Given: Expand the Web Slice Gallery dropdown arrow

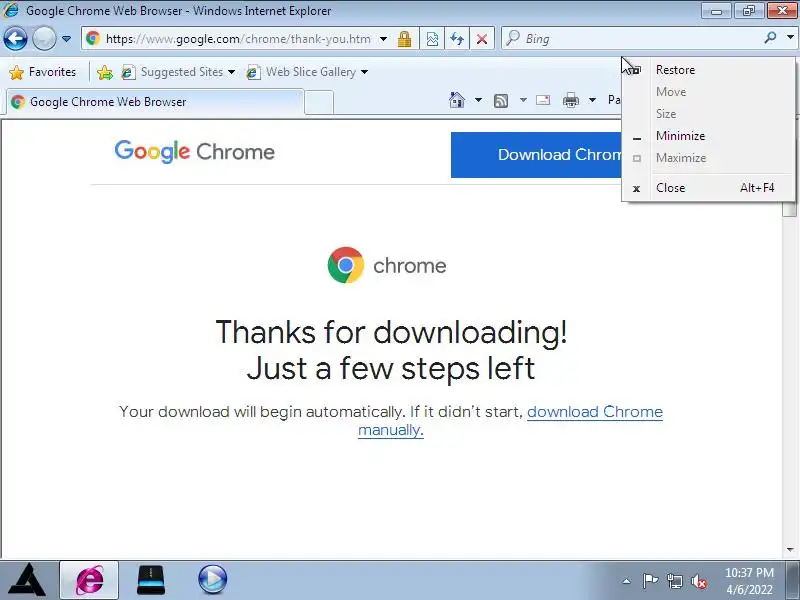Looking at the screenshot, I should pyautogui.click(x=364, y=72).
